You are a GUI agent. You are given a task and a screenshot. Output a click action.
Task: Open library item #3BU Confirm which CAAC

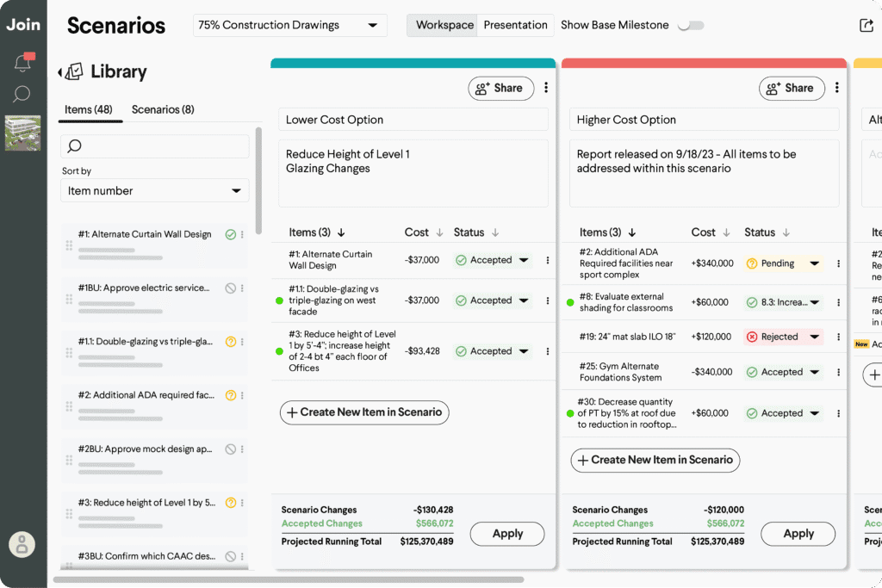146,556
